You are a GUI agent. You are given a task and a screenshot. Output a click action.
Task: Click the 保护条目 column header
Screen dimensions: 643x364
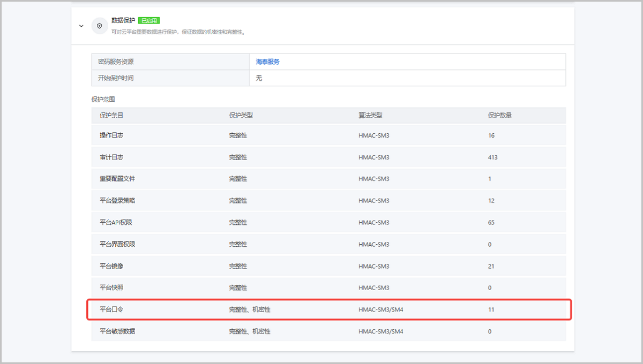point(111,116)
